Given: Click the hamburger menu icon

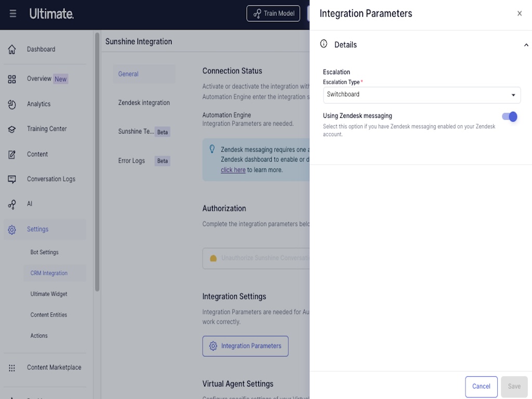Looking at the screenshot, I should (13, 14).
